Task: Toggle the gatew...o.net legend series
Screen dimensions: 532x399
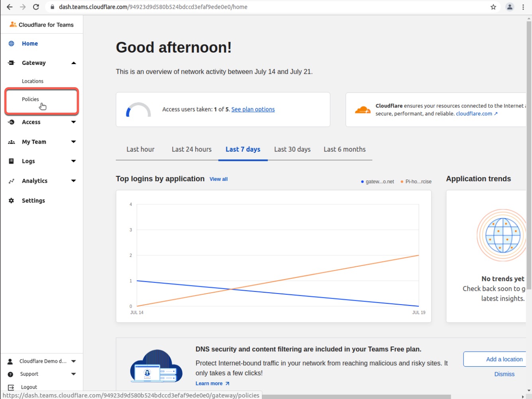Action: pyautogui.click(x=377, y=182)
